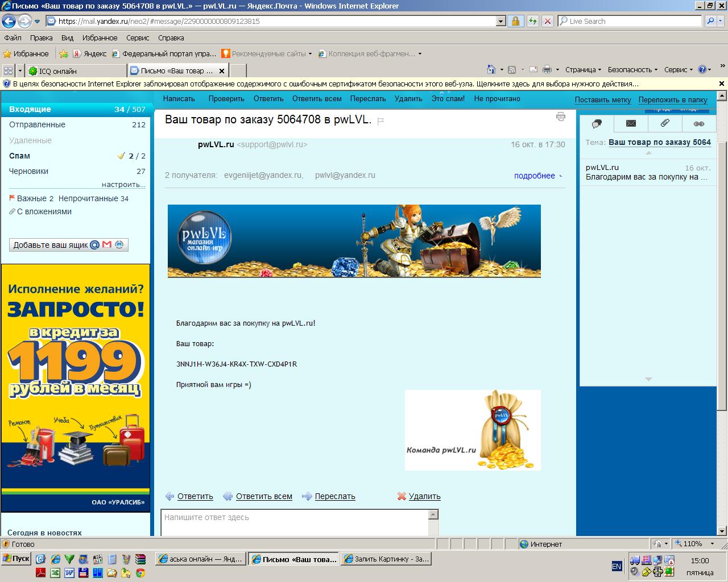
Task: Stop loading with the red X icon
Action: (x=547, y=22)
